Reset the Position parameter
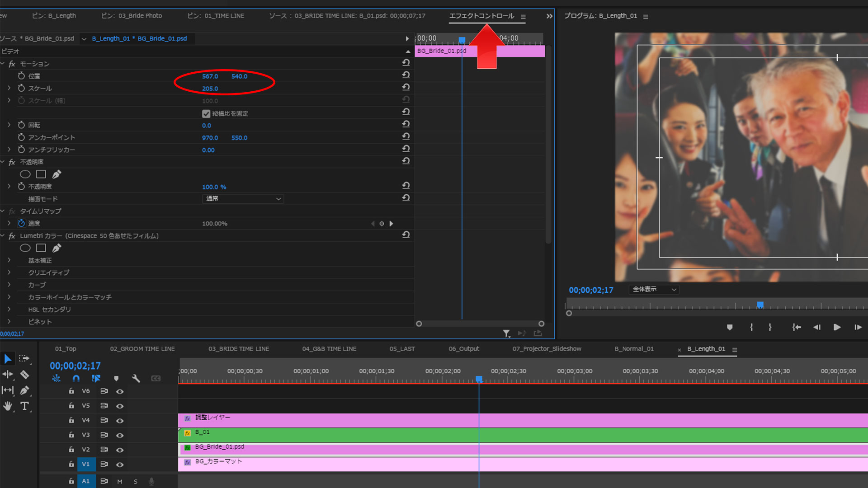The image size is (868, 488). click(406, 75)
